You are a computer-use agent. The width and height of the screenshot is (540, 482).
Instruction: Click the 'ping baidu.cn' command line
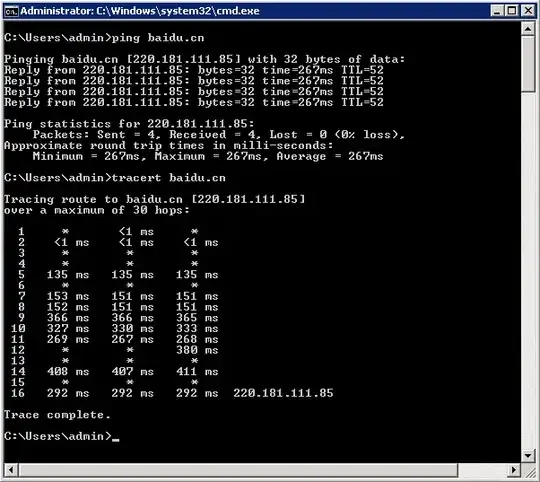[104, 38]
